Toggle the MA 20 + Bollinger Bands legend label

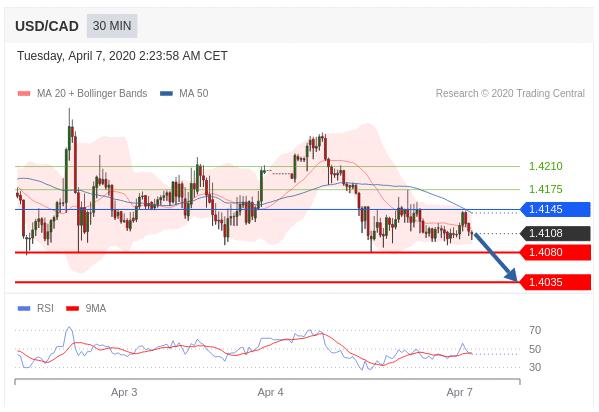pos(92,94)
